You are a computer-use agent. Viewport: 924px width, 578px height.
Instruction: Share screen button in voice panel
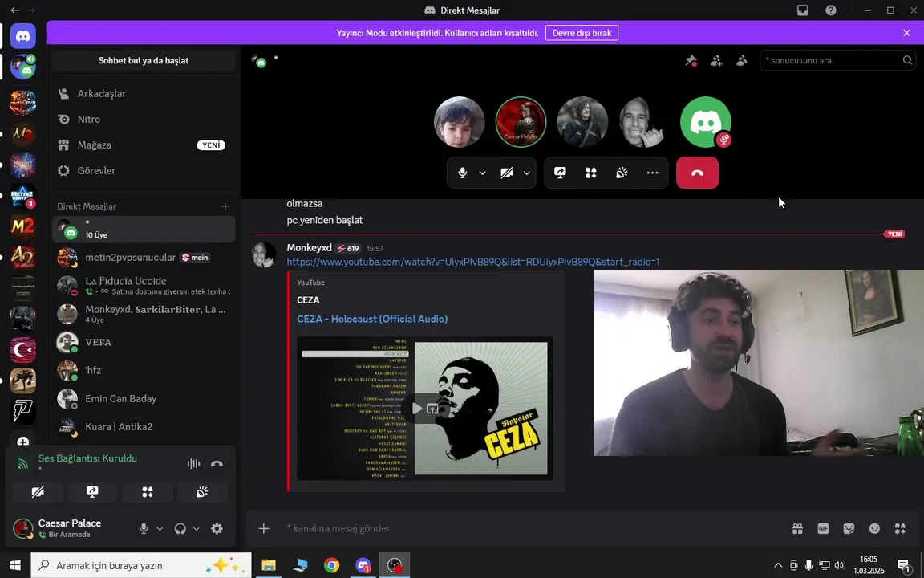click(92, 492)
